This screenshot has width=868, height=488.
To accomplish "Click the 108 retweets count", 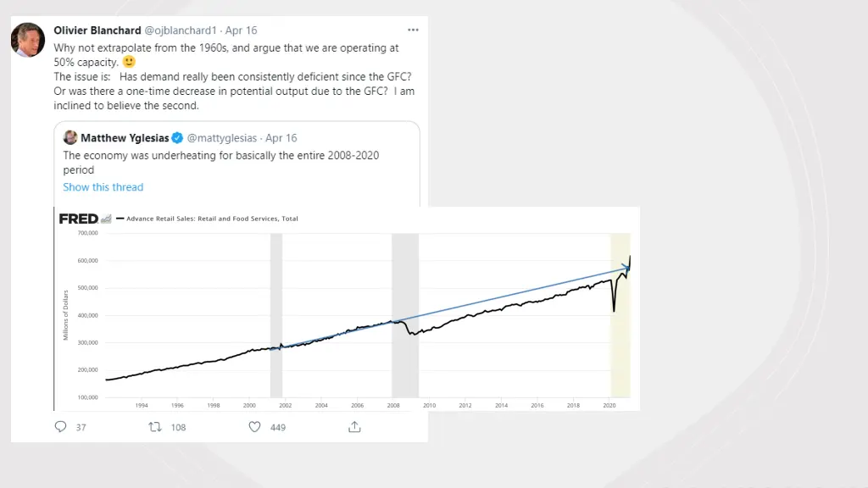I will pyautogui.click(x=178, y=427).
